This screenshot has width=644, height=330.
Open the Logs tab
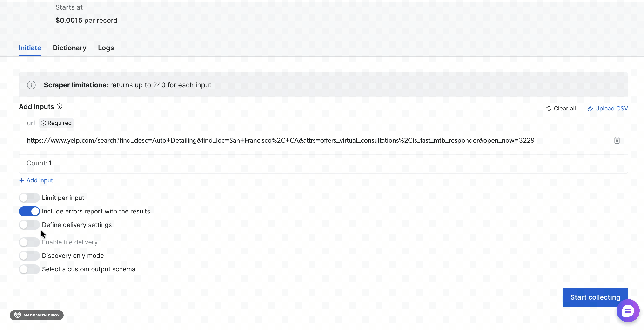tap(106, 48)
